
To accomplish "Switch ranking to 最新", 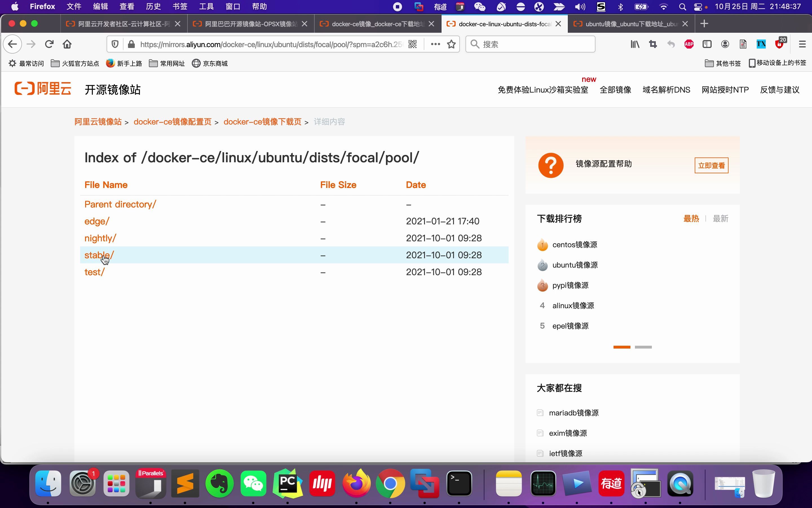I will click(x=720, y=219).
